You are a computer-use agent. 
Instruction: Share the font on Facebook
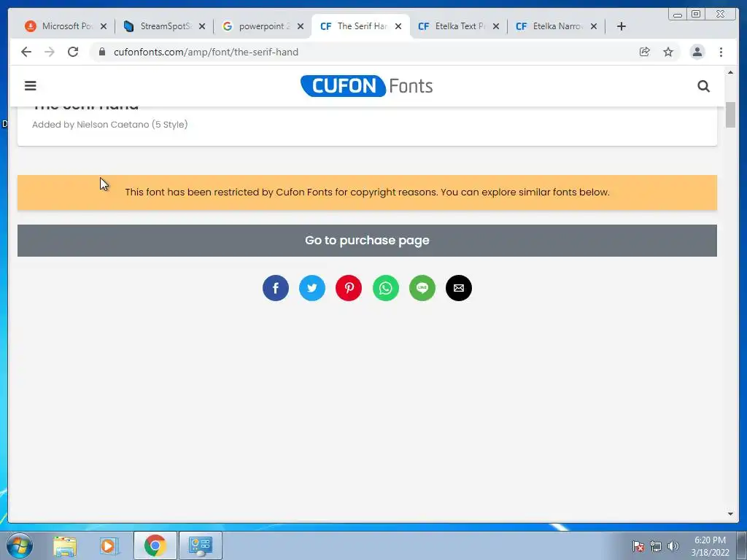275,288
